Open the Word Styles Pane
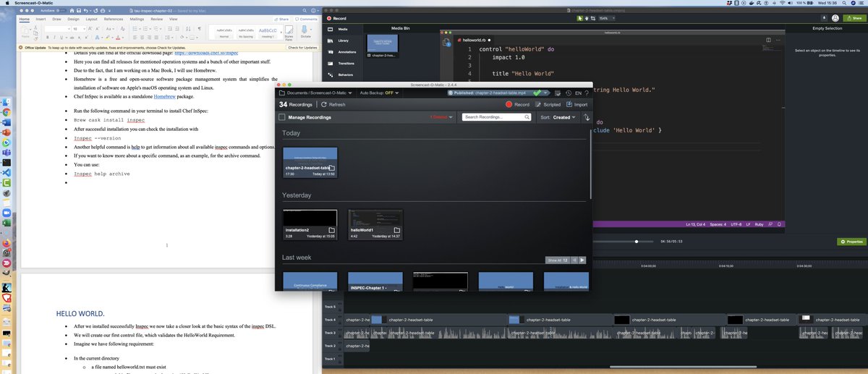 click(288, 33)
